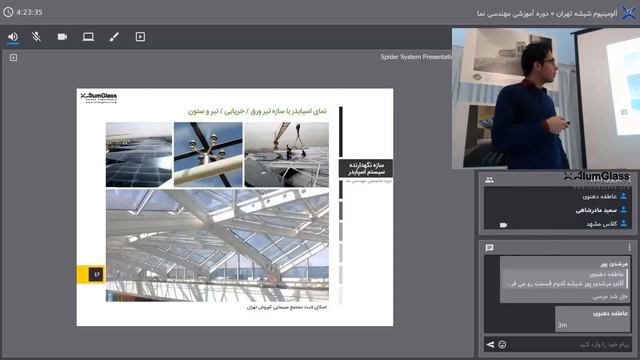Click the chat message from مرشدی پور
640x360 pixels.
pos(566,280)
